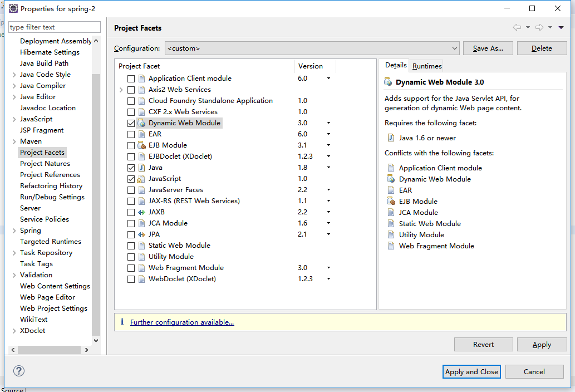The image size is (575, 392).
Task: Check the JavaServer Faces checkbox
Action: tap(131, 190)
